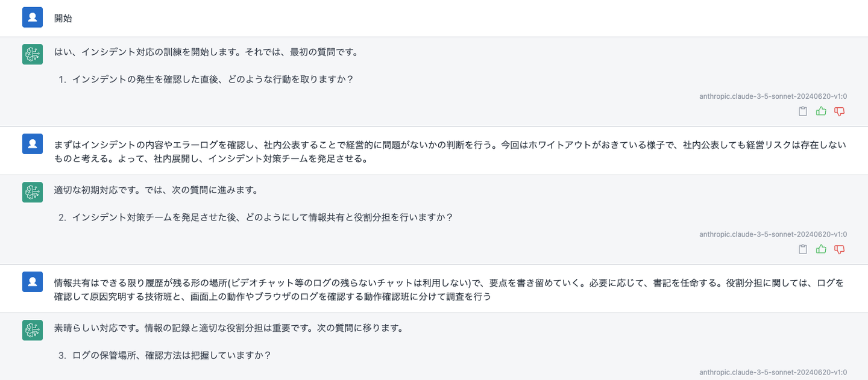
Task: Click the assistant avatar beside 素晴らしい対応です reply
Action: coord(33,330)
